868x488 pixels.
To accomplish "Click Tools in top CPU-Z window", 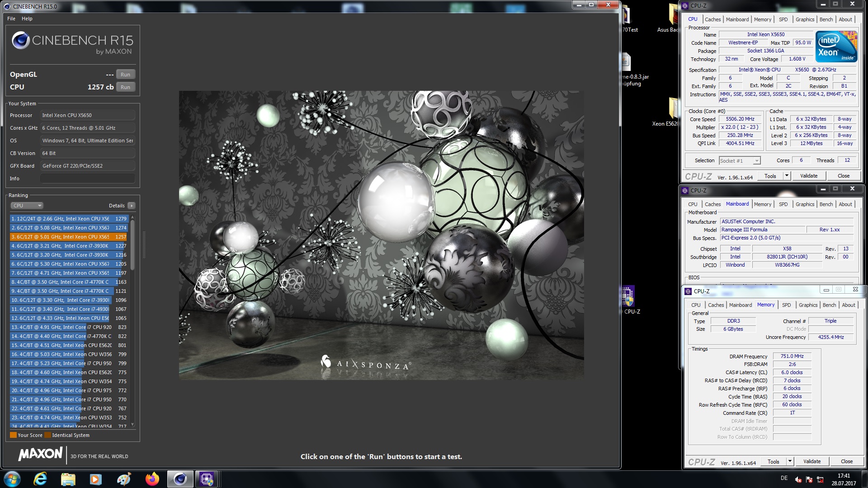I will 770,176.
